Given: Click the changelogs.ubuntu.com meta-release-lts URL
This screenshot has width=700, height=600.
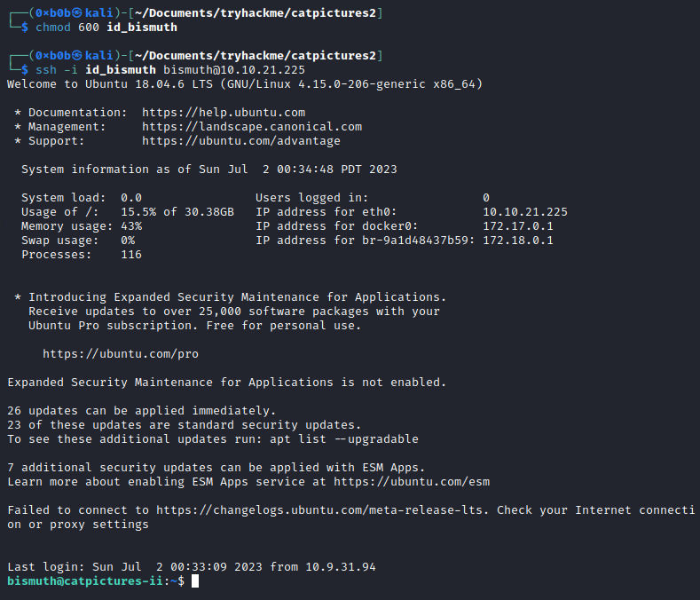Looking at the screenshot, I should pyautogui.click(x=362, y=510).
